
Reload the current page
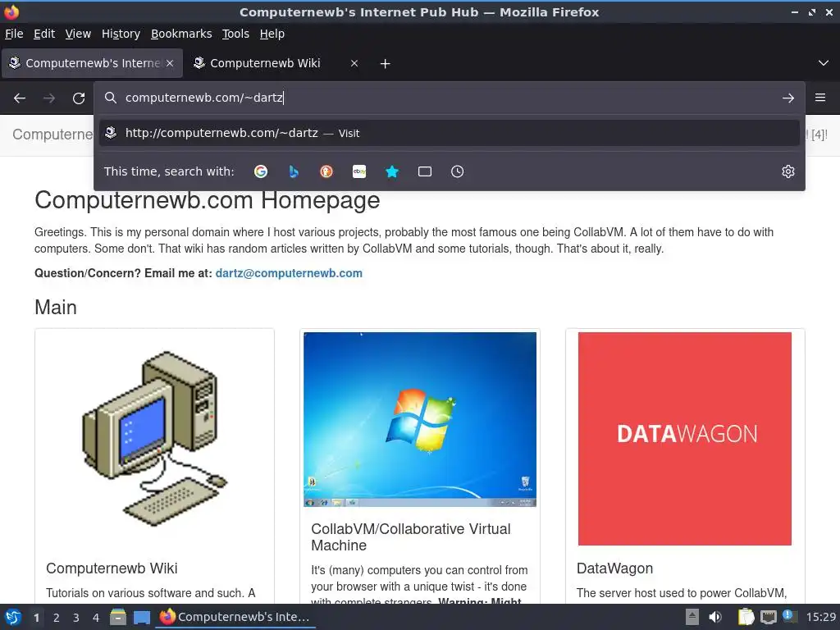(x=79, y=98)
